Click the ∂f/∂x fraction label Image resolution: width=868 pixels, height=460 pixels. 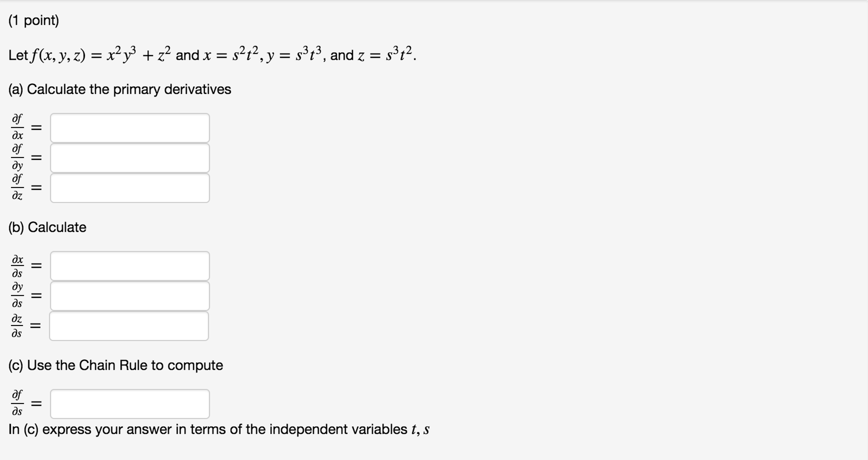click(17, 127)
